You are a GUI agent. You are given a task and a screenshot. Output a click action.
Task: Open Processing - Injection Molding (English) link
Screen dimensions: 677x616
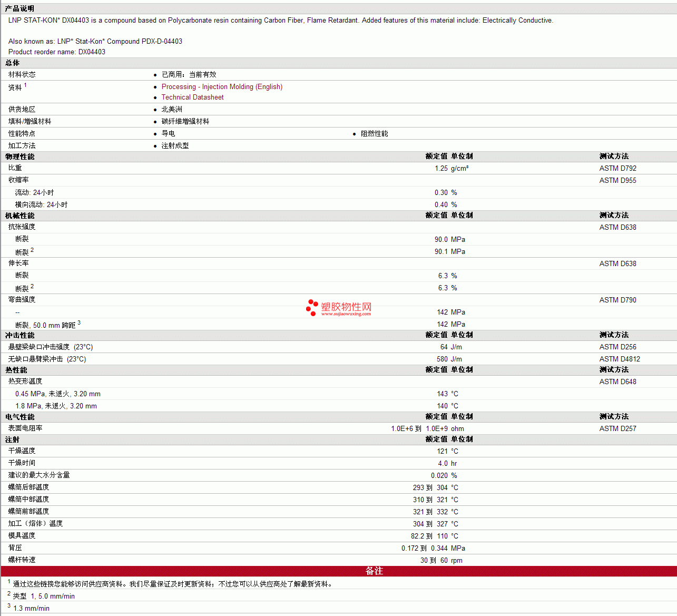(x=222, y=87)
